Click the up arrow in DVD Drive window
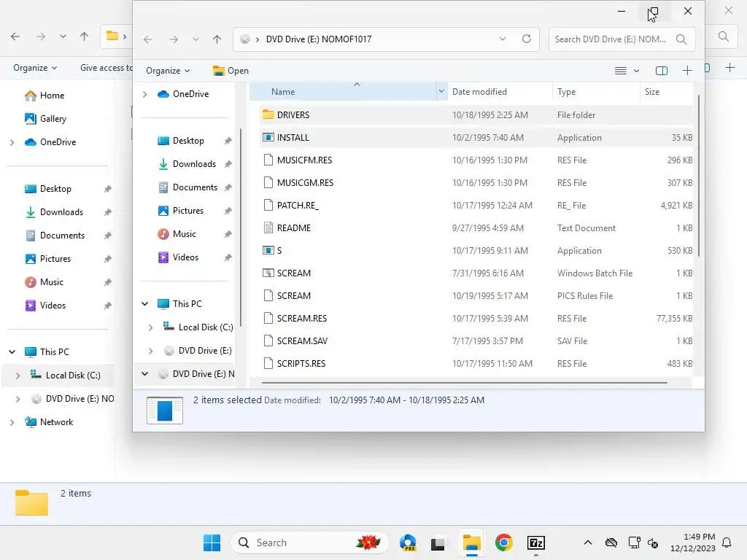The width and height of the screenshot is (747, 560). [217, 39]
